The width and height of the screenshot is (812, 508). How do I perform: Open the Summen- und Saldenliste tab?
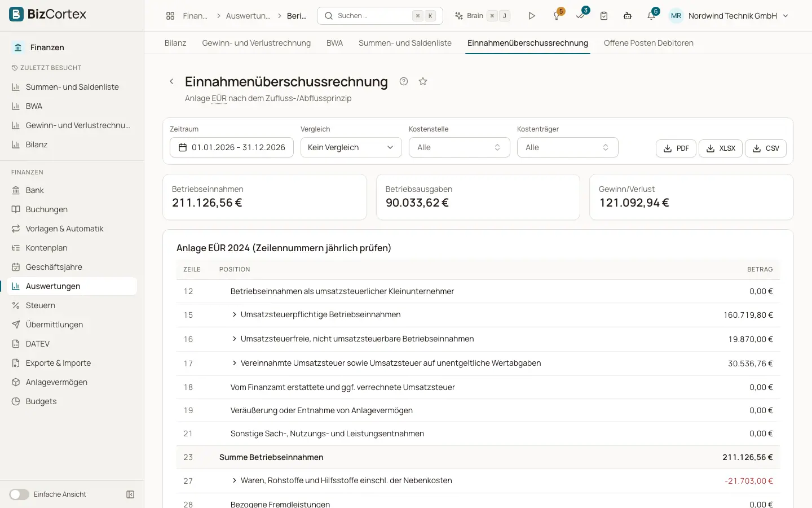[405, 43]
